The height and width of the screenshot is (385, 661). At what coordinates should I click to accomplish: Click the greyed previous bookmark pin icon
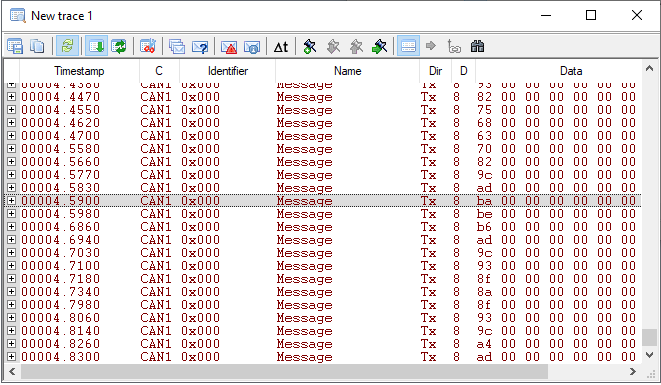click(333, 46)
